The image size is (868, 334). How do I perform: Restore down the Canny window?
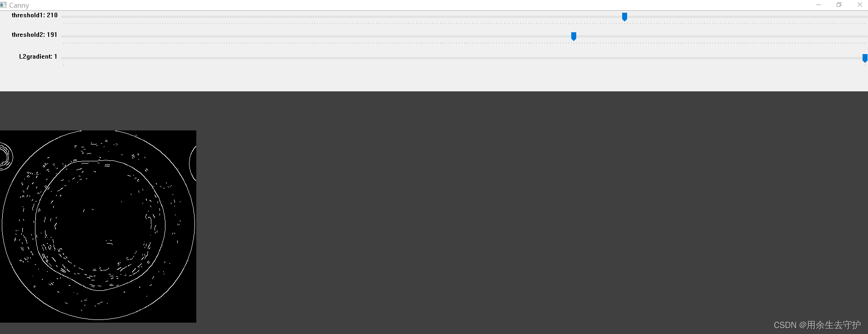(839, 5)
